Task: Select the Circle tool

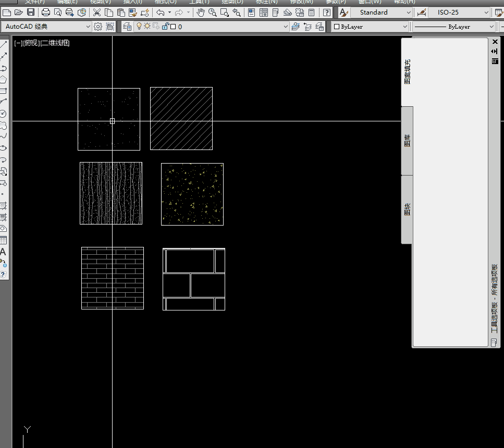Action: pos(4,114)
